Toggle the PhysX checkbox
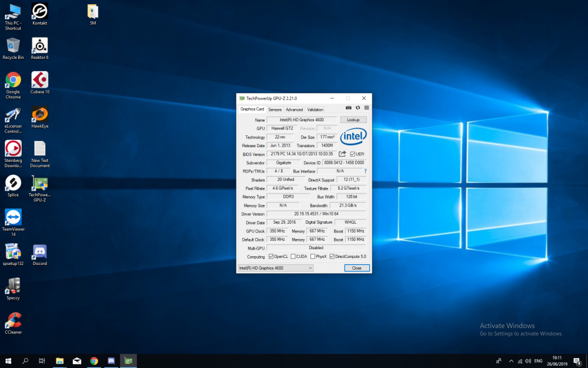588x368 pixels. (313, 257)
